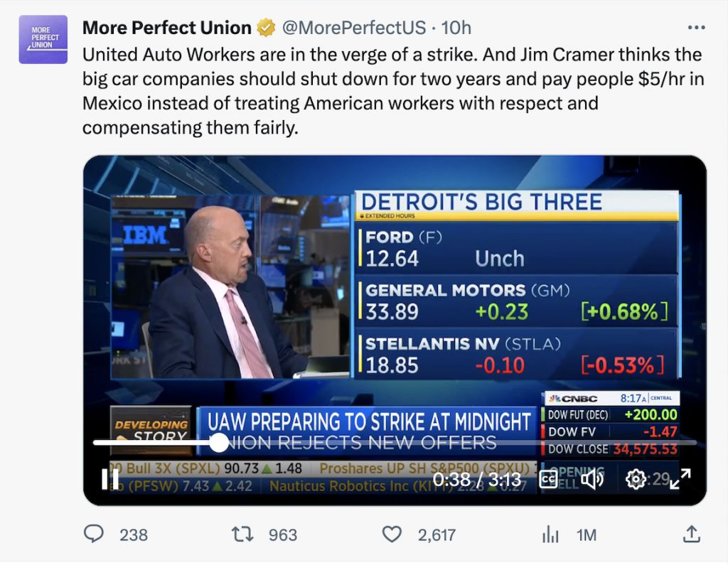Mute the video with the speaker icon
728x565 pixels.
pyautogui.click(x=592, y=479)
